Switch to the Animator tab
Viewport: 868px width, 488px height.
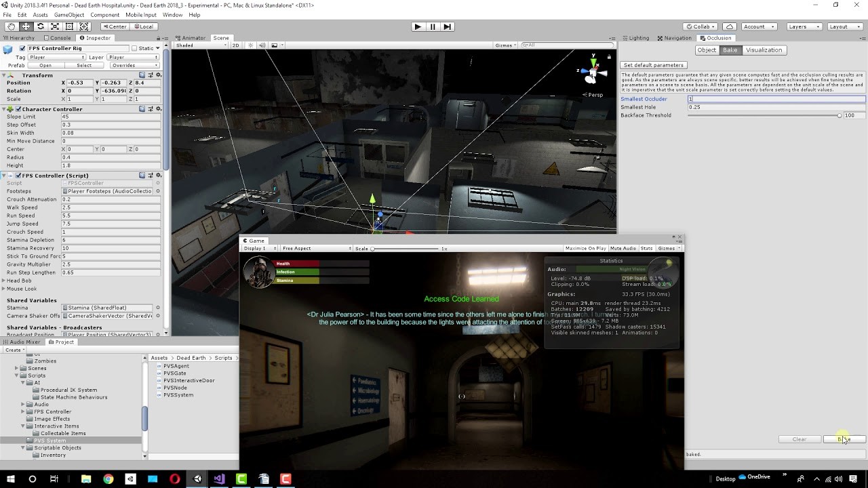point(191,38)
